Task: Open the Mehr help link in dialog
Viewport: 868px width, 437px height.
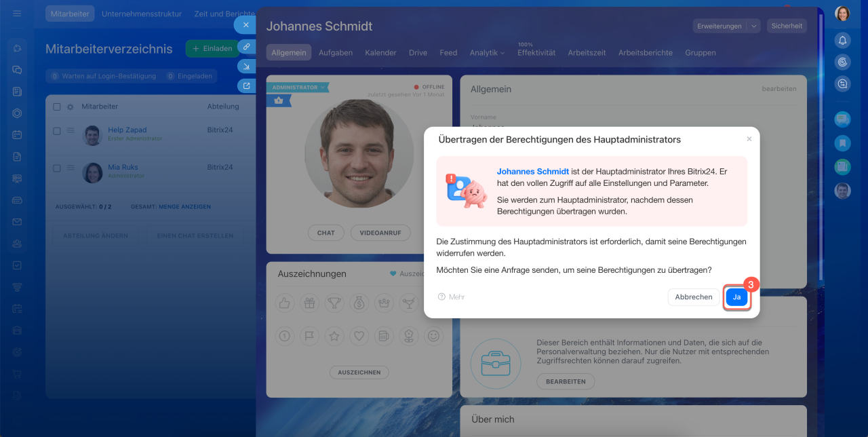Action: coord(452,297)
